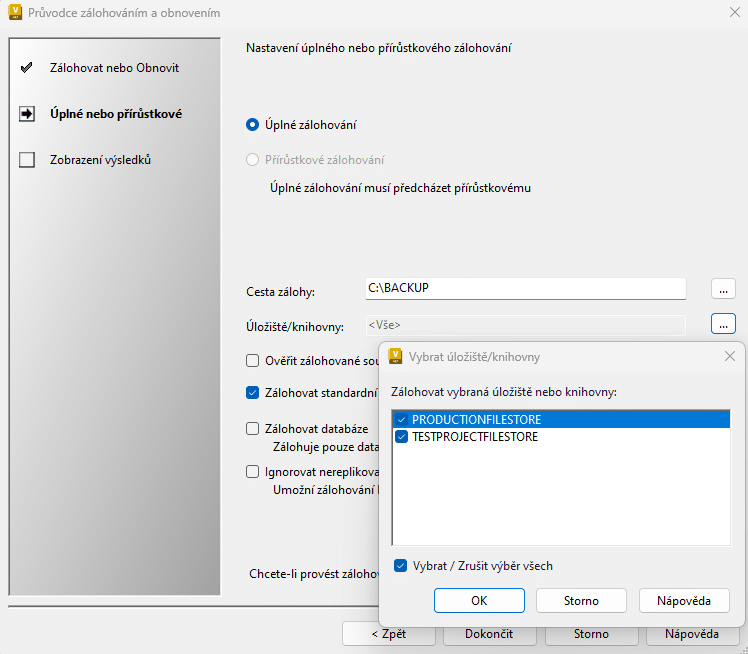Click the Vault icon in the wizard title bar

[x=15, y=12]
